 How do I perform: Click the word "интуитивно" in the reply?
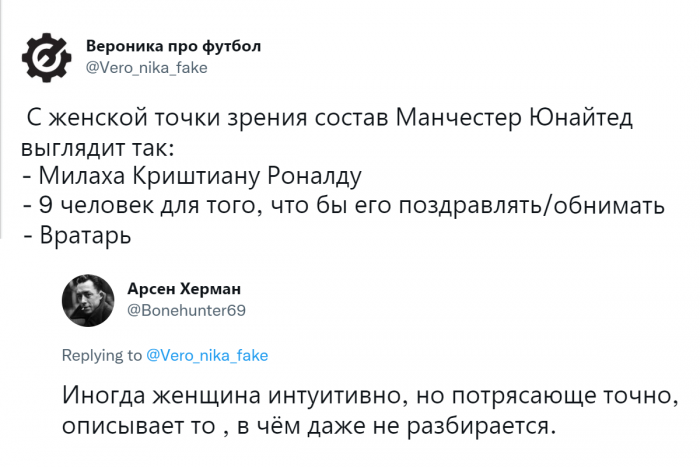pyautogui.click(x=319, y=396)
